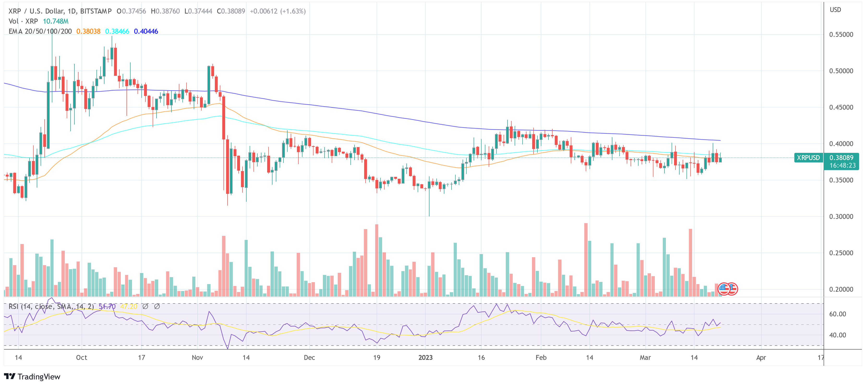Click the 40.00 RSI axis label
The width and height of the screenshot is (868, 387).
point(837,335)
